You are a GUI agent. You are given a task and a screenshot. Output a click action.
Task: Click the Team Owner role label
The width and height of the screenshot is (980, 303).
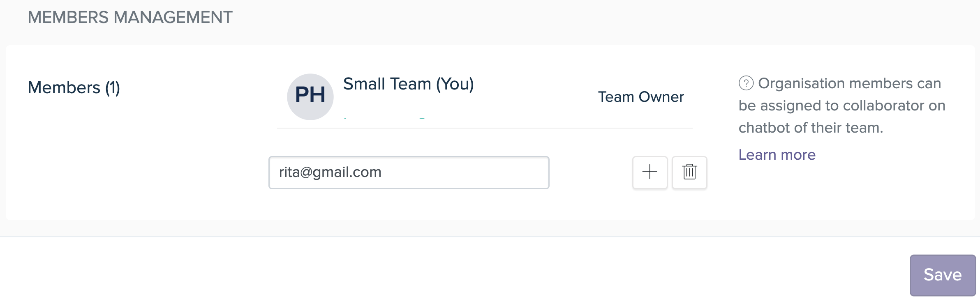pos(641,97)
